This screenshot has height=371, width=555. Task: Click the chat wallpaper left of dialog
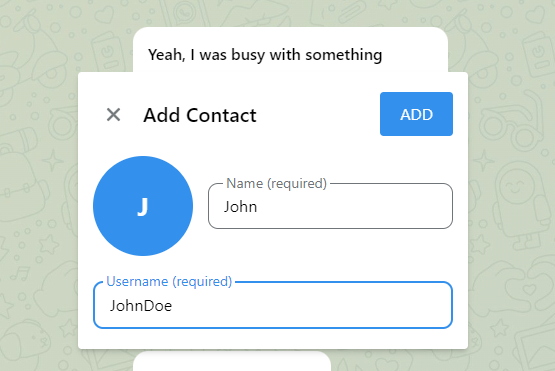coord(39,212)
